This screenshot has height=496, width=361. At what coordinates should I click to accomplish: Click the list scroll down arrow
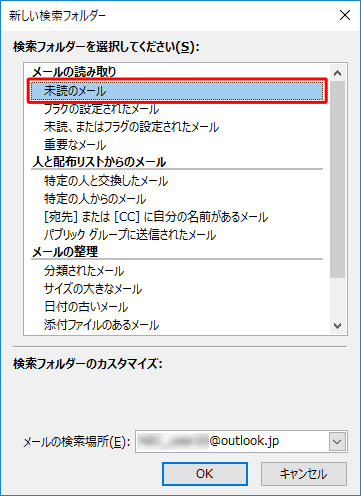[338, 326]
